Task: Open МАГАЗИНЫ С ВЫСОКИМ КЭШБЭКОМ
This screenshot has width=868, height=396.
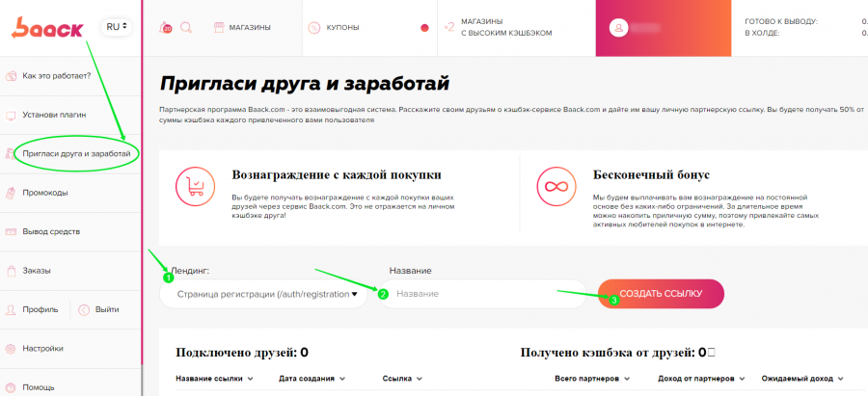Action: point(506,27)
